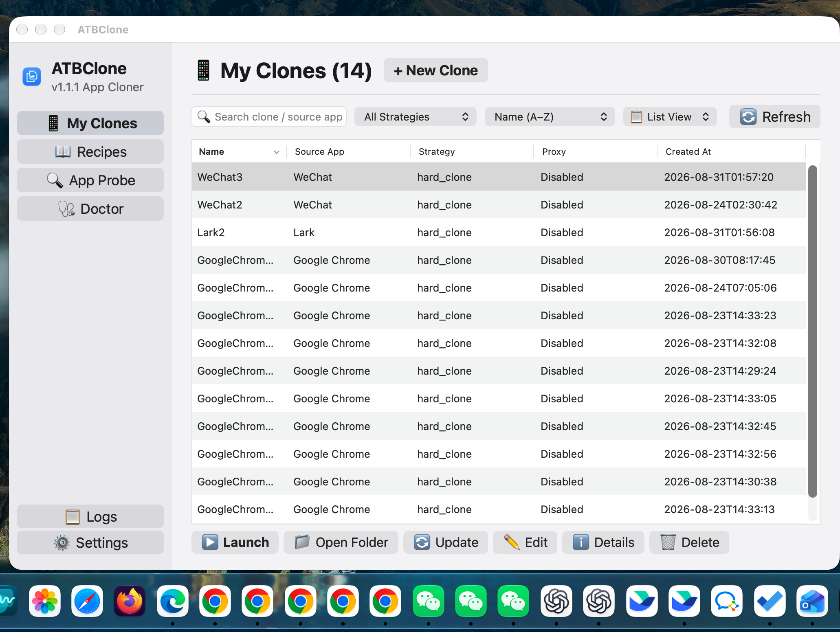Open the Logs section
This screenshot has height=632, width=840.
[90, 516]
